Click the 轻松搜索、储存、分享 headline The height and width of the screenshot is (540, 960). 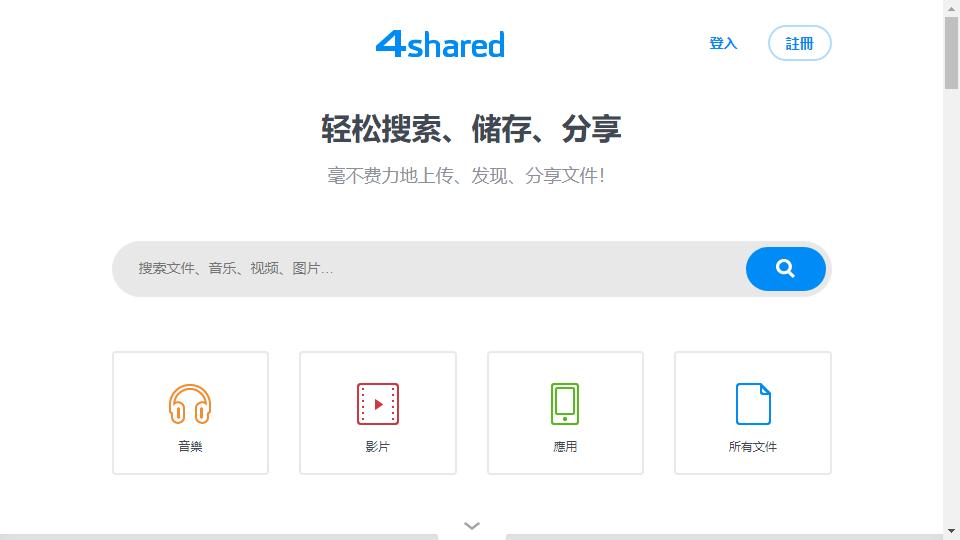471,129
